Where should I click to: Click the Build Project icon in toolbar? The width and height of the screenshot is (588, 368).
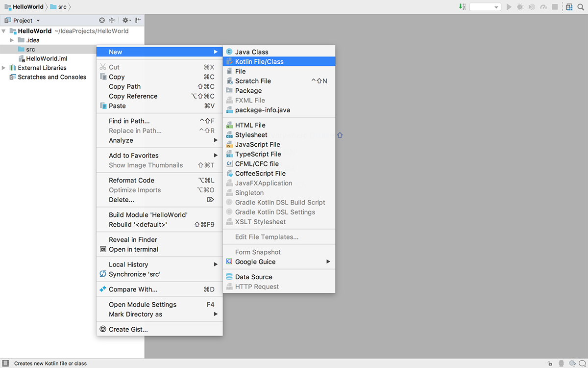click(x=462, y=7)
